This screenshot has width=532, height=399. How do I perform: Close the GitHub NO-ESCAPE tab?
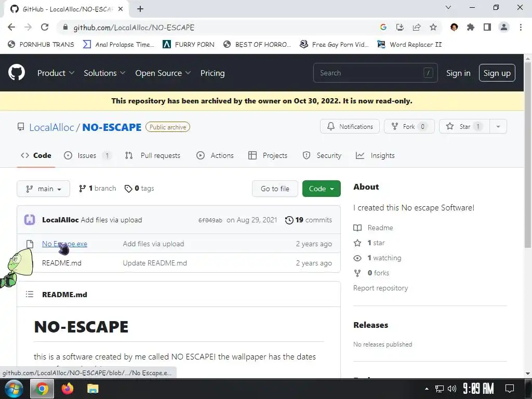coord(121,9)
